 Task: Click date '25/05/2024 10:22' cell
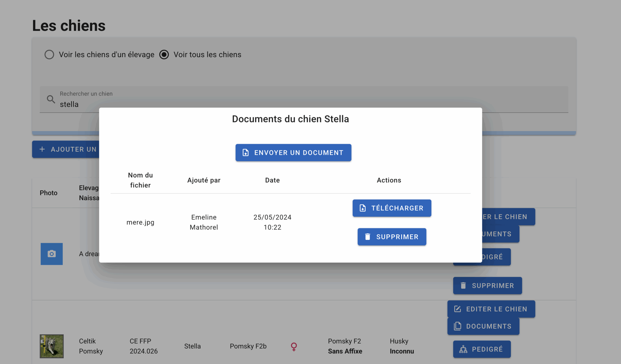coord(272,222)
